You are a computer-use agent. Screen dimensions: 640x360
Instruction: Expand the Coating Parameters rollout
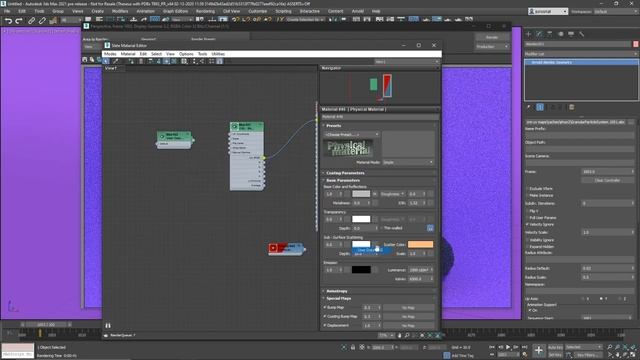click(x=345, y=173)
